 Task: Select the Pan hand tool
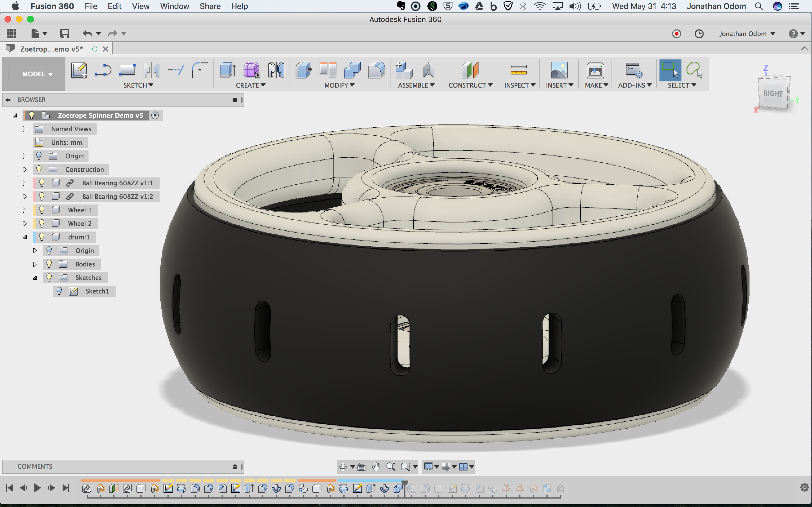pos(376,466)
